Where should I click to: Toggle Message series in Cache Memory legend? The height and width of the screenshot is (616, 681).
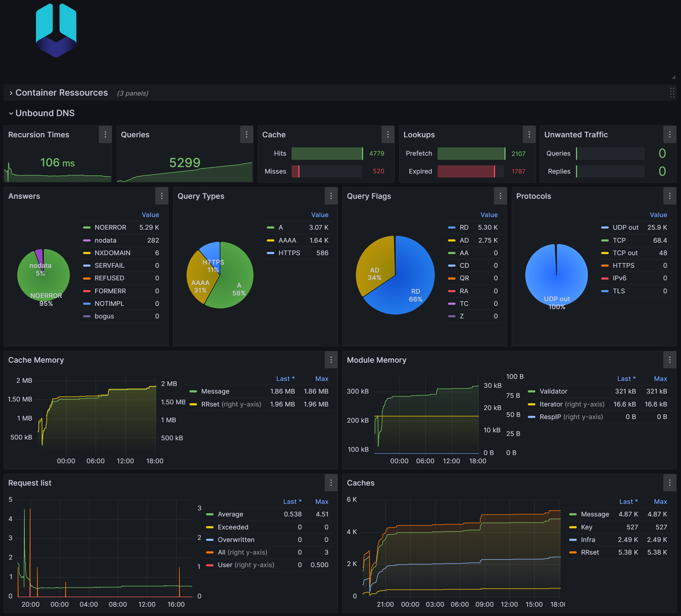215,391
